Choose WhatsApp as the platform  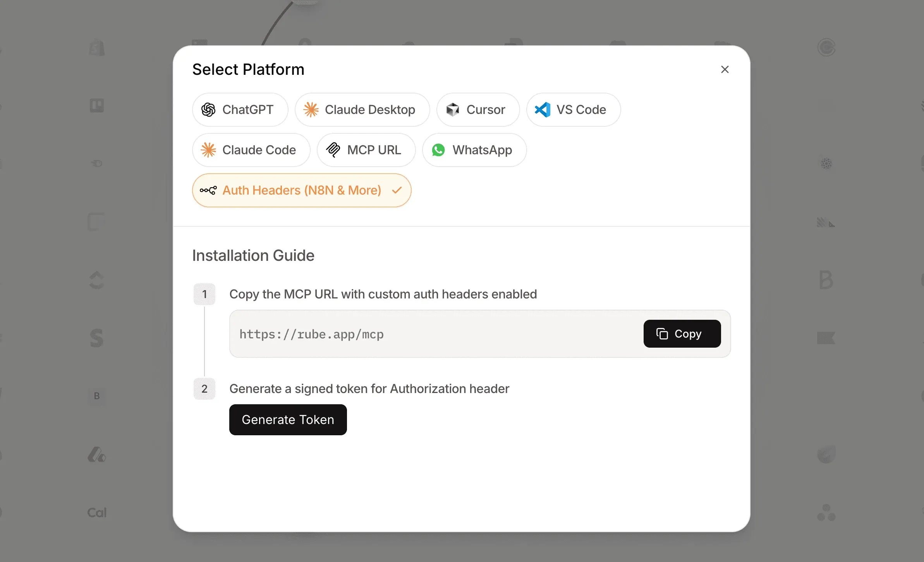tap(474, 150)
